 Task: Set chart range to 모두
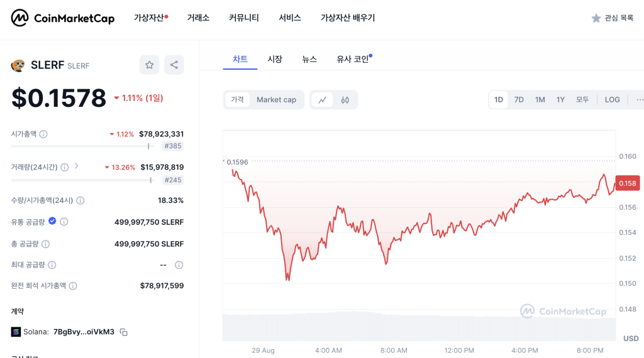tap(582, 100)
